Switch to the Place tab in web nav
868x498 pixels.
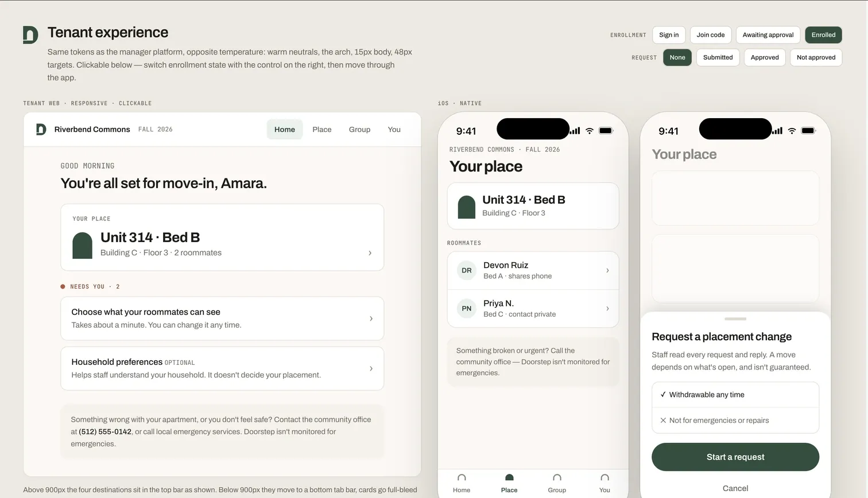[x=322, y=130]
